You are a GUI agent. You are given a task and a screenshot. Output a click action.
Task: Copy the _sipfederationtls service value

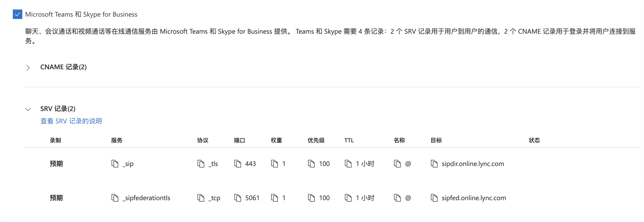point(115,198)
